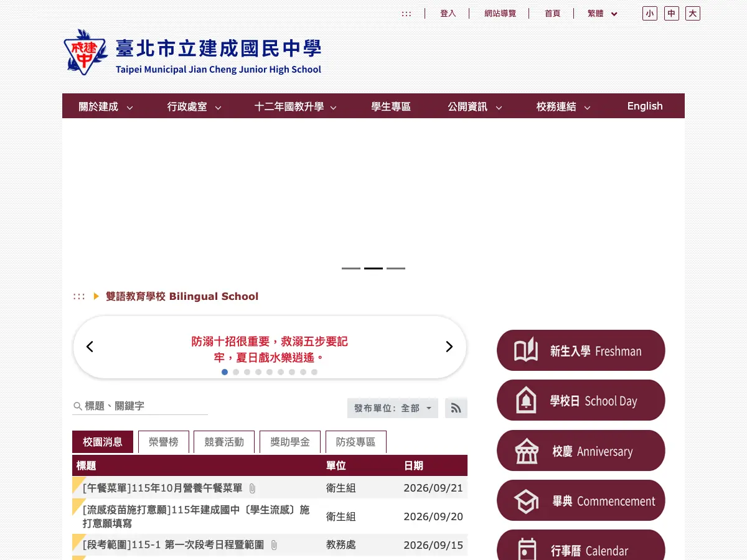Click the 登入 login link
The height and width of the screenshot is (560, 747).
[448, 14]
